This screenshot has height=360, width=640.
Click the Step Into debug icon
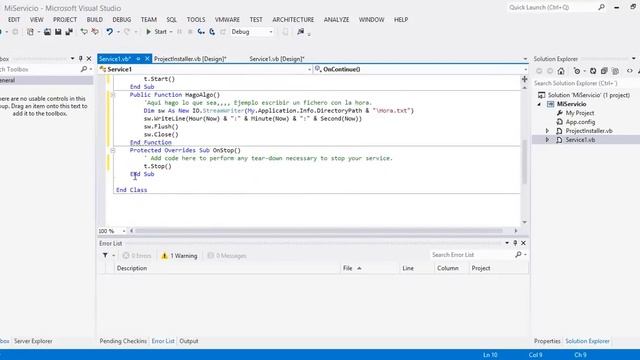coord(201,31)
